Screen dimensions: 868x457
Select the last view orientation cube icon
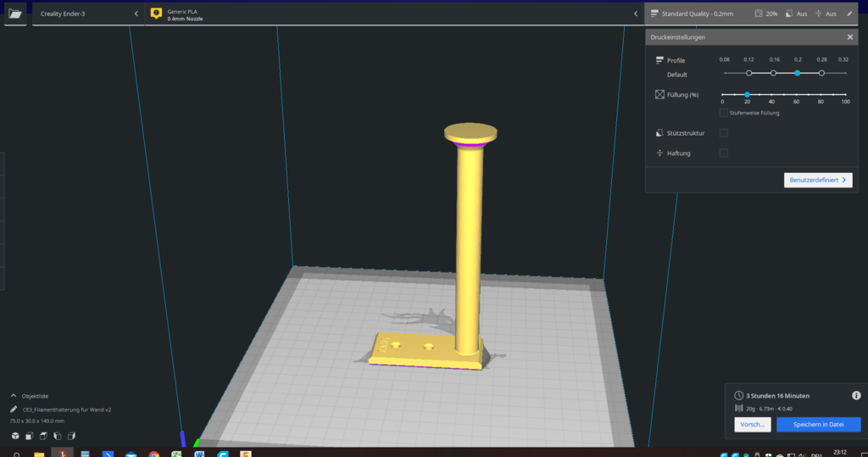(x=72, y=436)
